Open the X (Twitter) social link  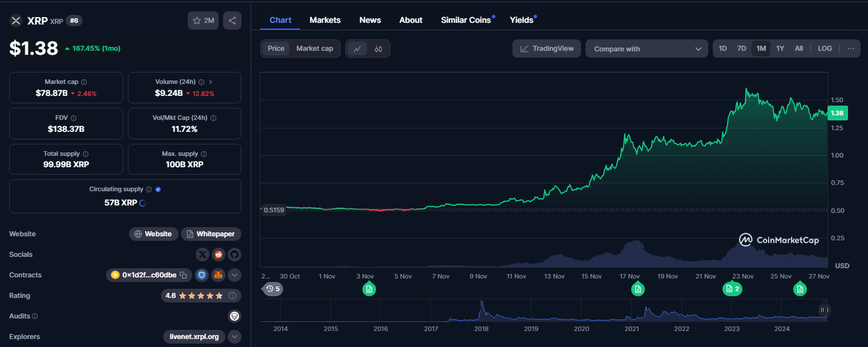pos(203,255)
